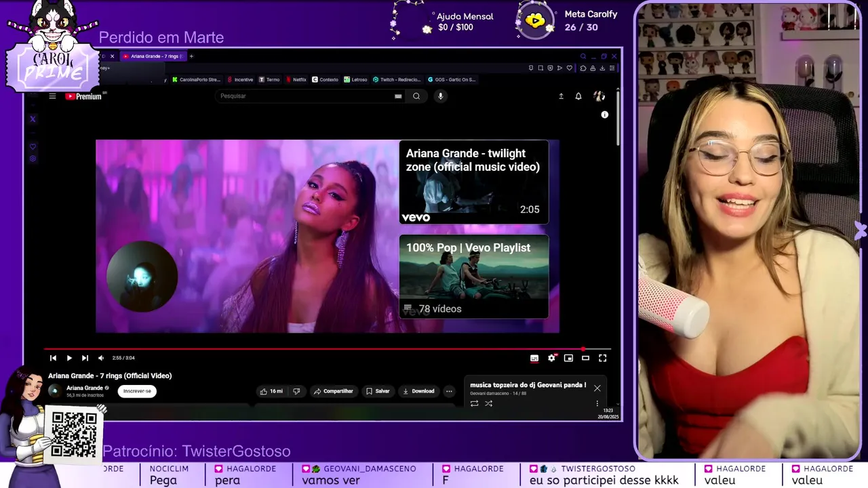Skip to next video
The width and height of the screenshot is (868, 488).
point(85,358)
